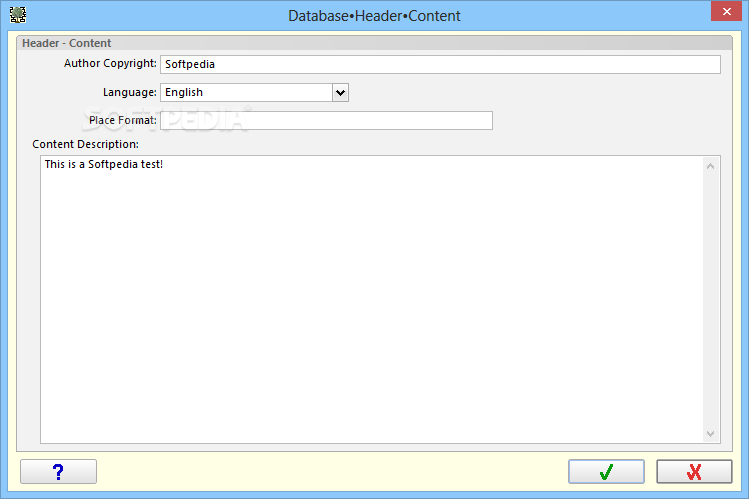Click the 'Header - Content' group heading
Viewport: 749px width, 499px height.
[x=66, y=43]
